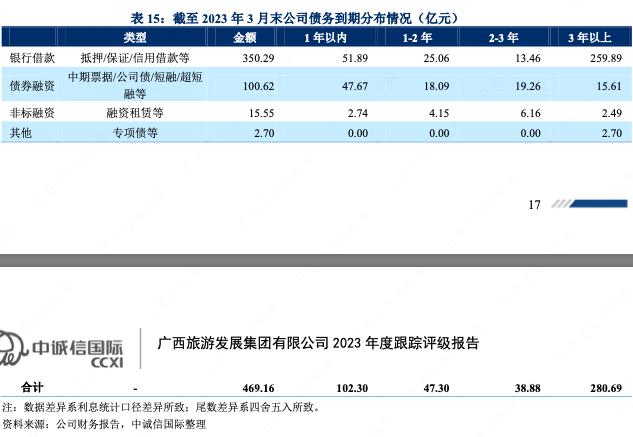
Task: Select the 合计 row label
Action: pyautogui.click(x=32, y=388)
